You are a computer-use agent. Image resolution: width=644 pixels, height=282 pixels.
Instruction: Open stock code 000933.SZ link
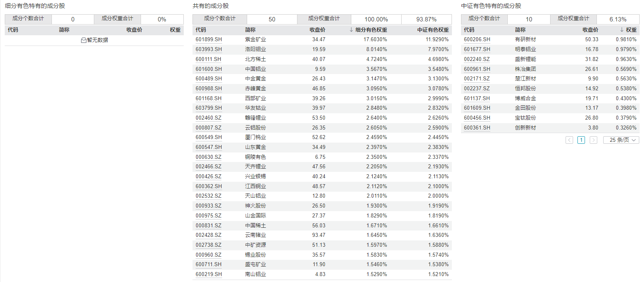click(x=209, y=206)
